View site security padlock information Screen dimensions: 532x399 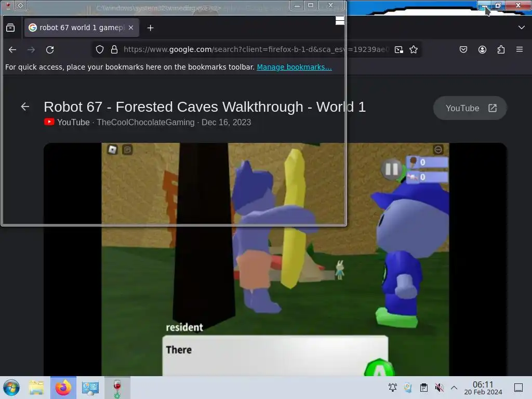[114, 49]
